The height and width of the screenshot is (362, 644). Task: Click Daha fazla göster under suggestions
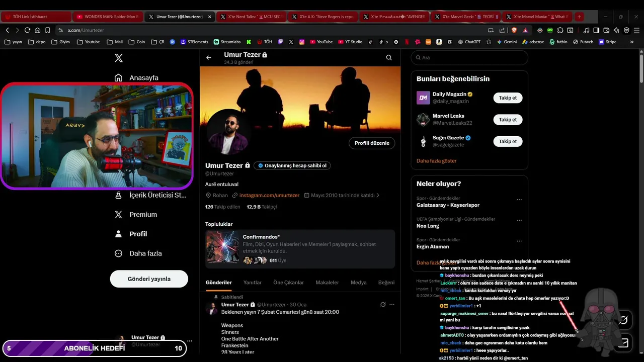[437, 161]
